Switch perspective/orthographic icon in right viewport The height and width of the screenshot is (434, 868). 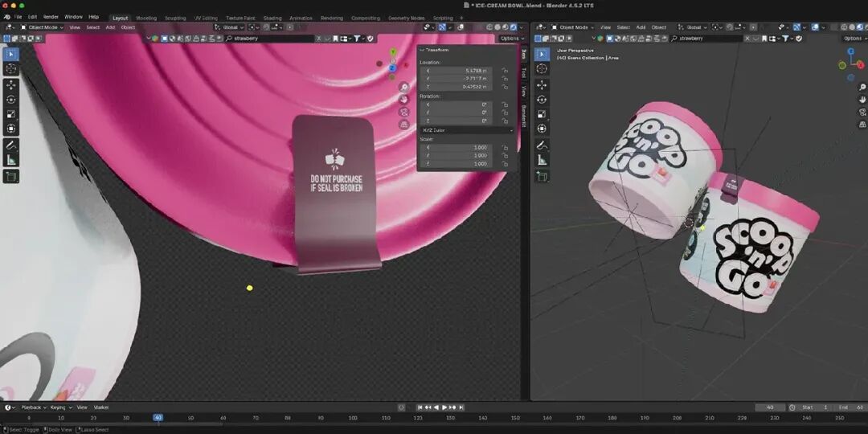click(862, 125)
